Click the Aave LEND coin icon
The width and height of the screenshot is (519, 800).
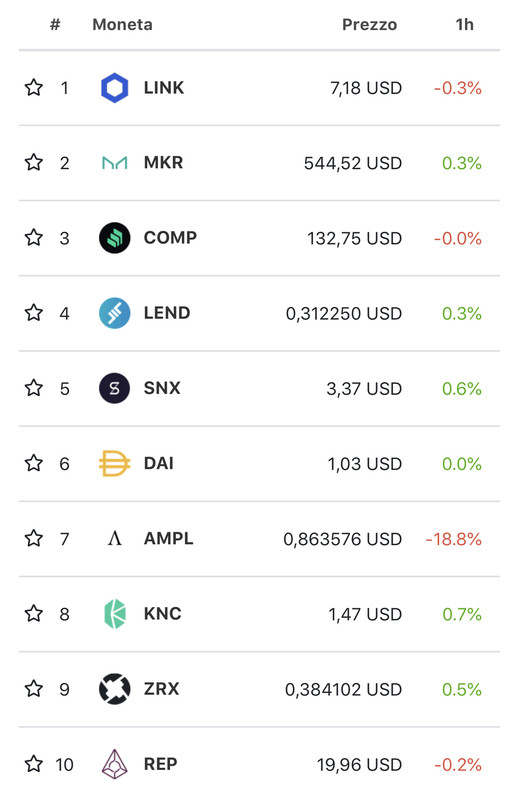point(114,313)
